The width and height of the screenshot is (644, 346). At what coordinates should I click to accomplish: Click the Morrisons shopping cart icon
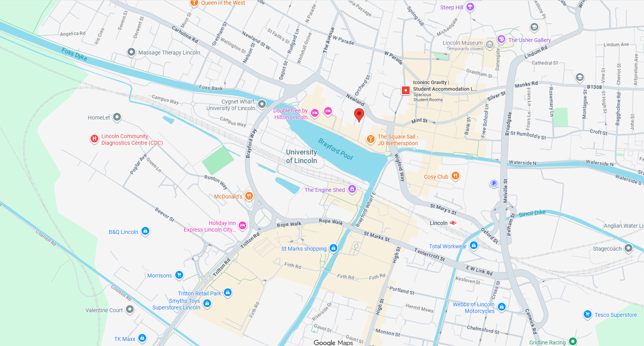tap(179, 275)
